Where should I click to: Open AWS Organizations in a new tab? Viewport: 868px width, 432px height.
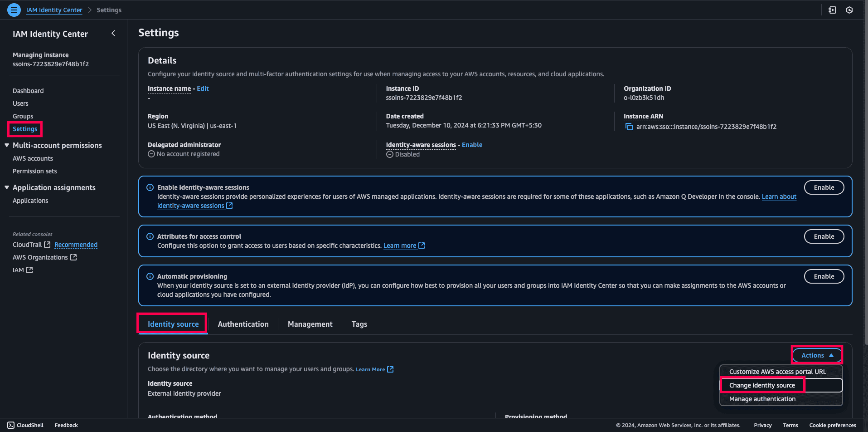[74, 257]
